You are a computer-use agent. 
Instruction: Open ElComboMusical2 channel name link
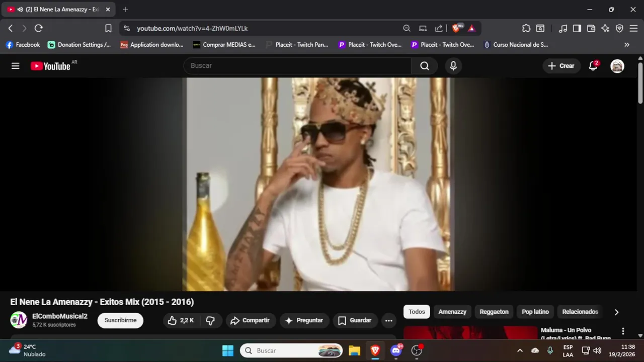pyautogui.click(x=60, y=316)
